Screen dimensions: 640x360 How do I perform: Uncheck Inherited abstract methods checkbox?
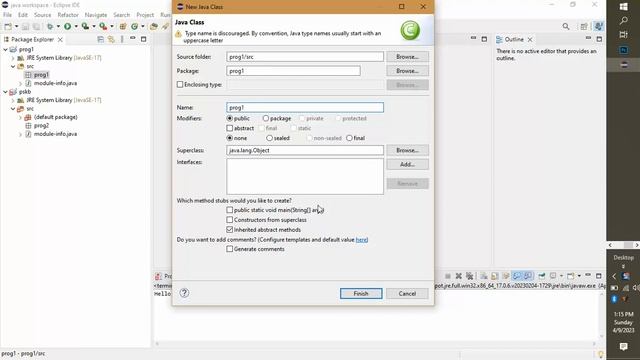point(230,230)
